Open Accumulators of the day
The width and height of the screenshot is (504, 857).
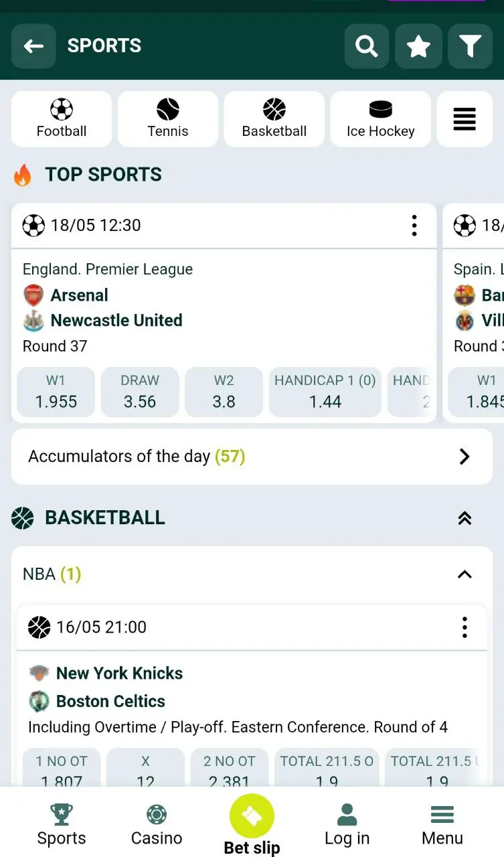click(252, 457)
